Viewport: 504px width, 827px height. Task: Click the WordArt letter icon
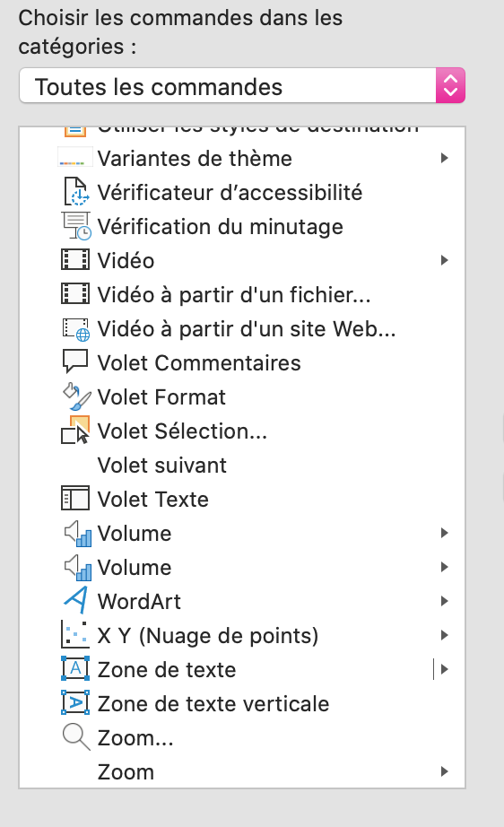[x=75, y=601]
